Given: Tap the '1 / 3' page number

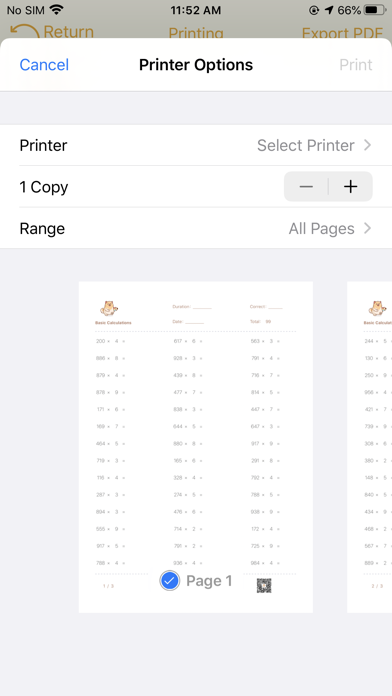Looking at the screenshot, I should click(x=108, y=586).
